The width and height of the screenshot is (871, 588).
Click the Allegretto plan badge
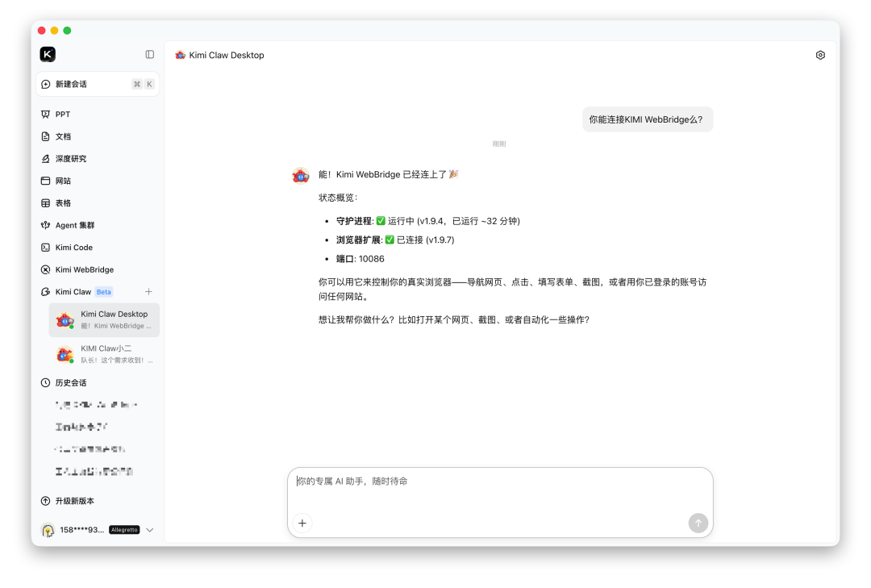124,530
